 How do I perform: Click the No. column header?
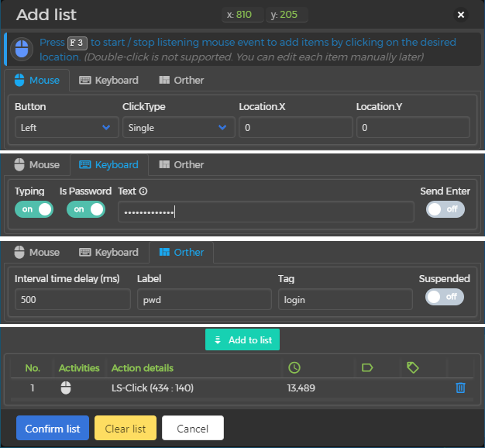pyautogui.click(x=33, y=368)
